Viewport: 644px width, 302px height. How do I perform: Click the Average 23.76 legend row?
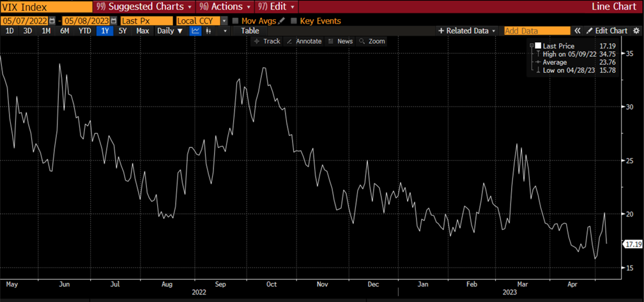pyautogui.click(x=574, y=63)
